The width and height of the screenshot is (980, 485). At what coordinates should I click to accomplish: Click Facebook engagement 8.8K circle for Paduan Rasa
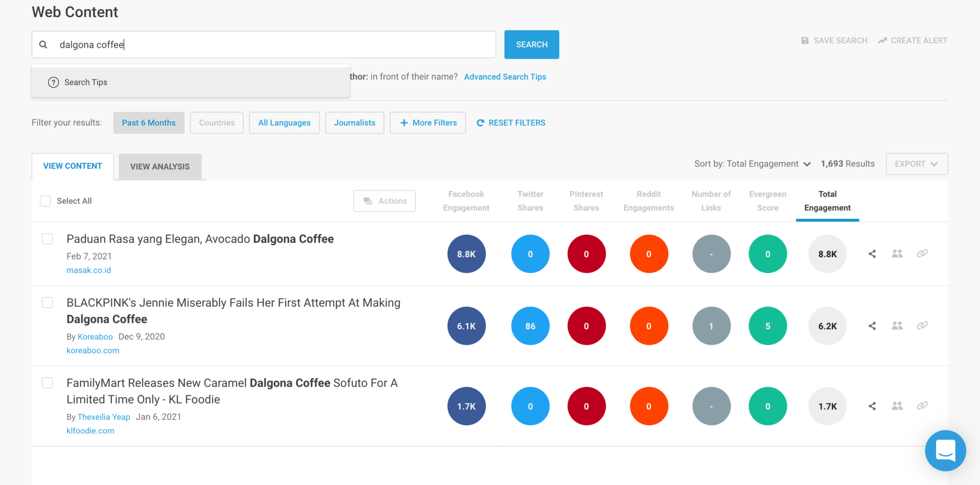coord(467,254)
